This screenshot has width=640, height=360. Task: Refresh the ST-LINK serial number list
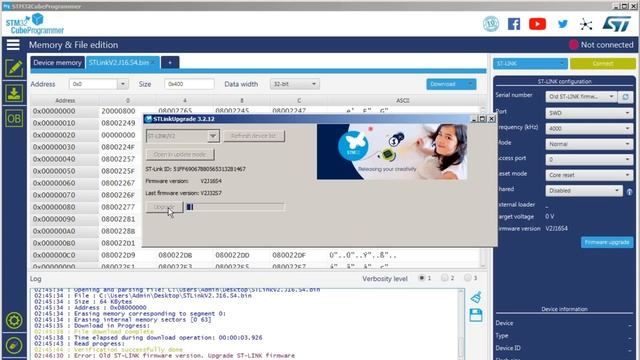tap(625, 97)
